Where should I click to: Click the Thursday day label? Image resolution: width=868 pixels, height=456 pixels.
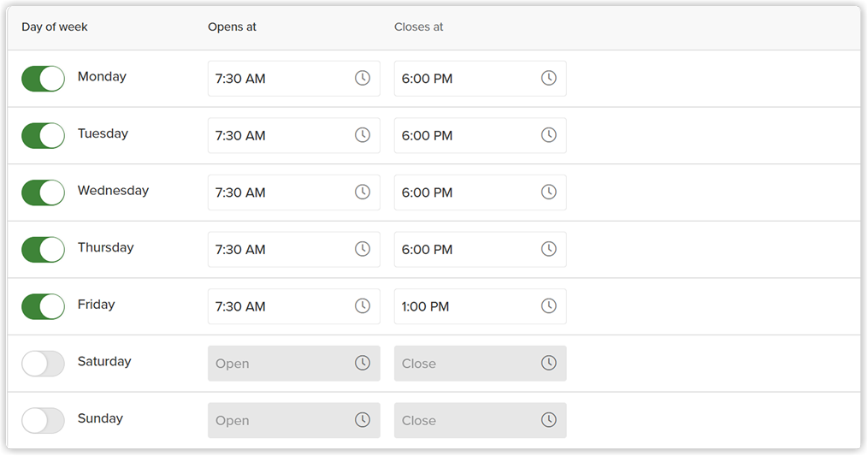[x=106, y=247]
